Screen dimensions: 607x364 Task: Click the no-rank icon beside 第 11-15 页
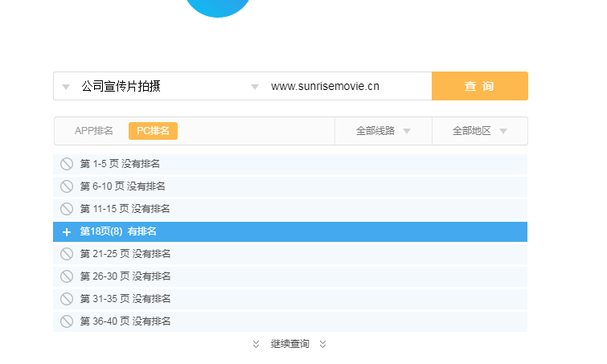(67, 209)
